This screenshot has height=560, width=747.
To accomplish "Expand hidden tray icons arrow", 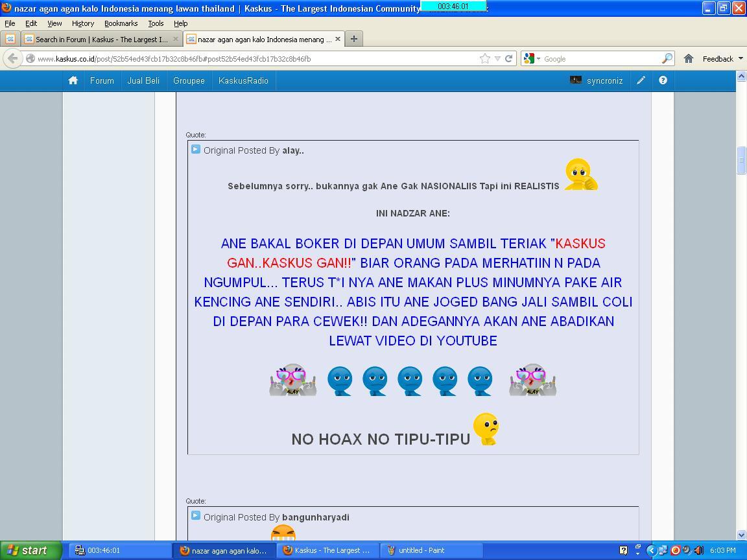I will [x=651, y=550].
